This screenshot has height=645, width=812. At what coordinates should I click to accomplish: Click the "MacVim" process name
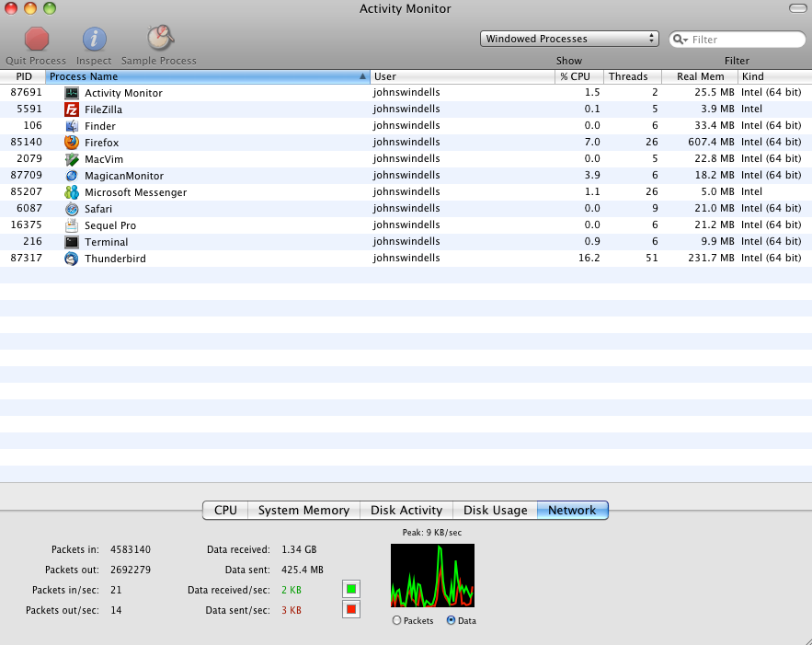[x=104, y=159]
